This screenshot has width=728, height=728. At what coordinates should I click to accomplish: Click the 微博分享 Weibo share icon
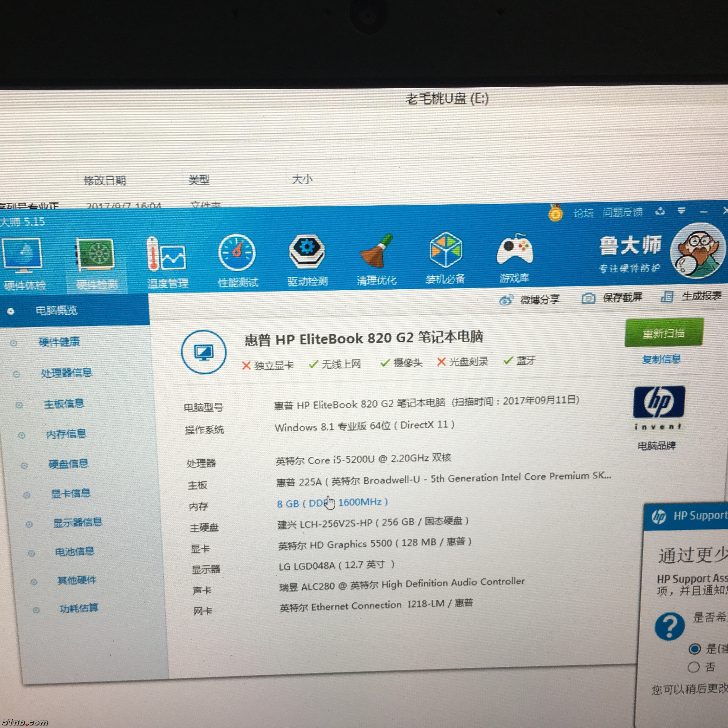(506, 300)
